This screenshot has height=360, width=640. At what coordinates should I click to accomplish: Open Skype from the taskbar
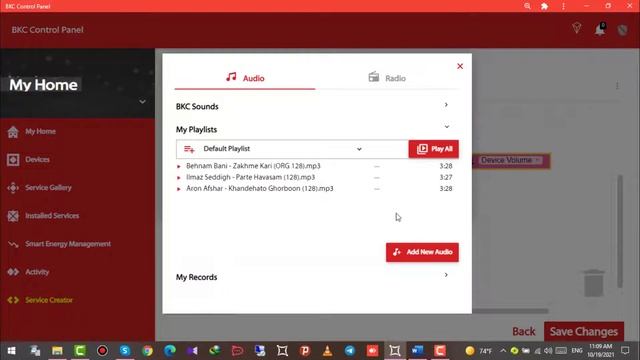click(x=124, y=351)
